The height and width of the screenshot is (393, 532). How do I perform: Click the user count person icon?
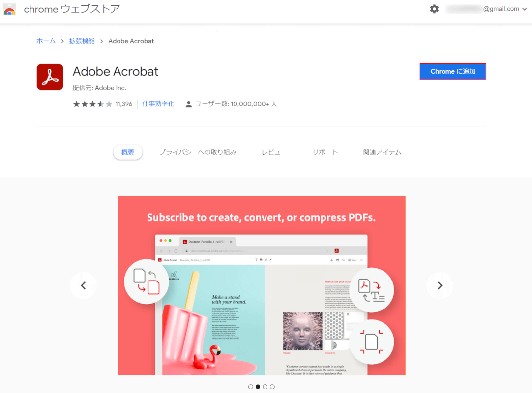click(x=189, y=104)
